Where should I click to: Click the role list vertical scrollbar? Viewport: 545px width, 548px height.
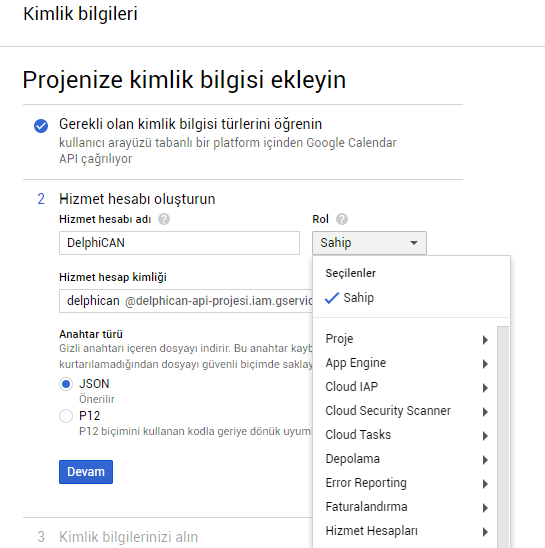point(503,437)
